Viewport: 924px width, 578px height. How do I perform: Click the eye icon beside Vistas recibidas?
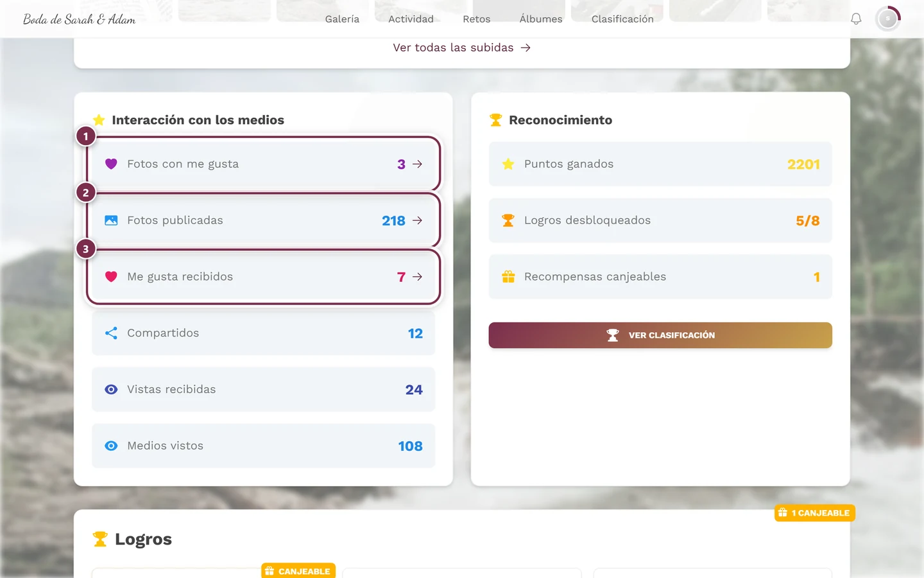tap(111, 390)
